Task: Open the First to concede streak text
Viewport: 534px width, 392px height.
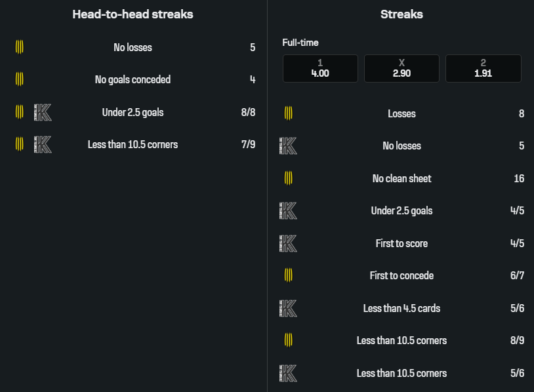Action: pos(401,275)
